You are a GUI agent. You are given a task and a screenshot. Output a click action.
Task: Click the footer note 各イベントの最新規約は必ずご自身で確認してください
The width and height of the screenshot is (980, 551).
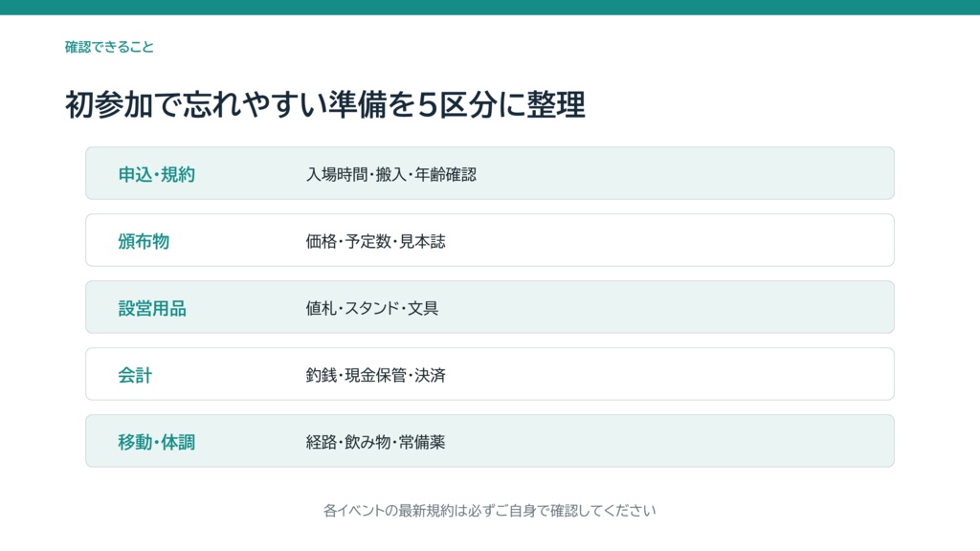click(489, 511)
